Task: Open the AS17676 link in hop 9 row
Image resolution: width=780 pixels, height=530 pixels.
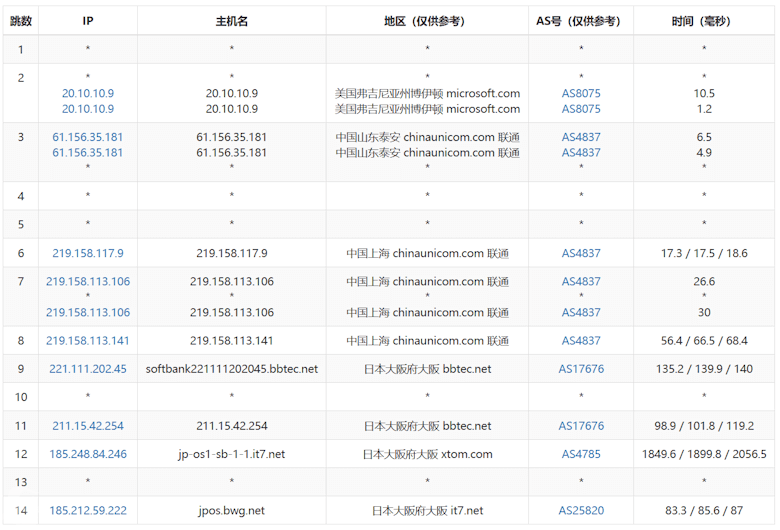Action: coord(581,369)
